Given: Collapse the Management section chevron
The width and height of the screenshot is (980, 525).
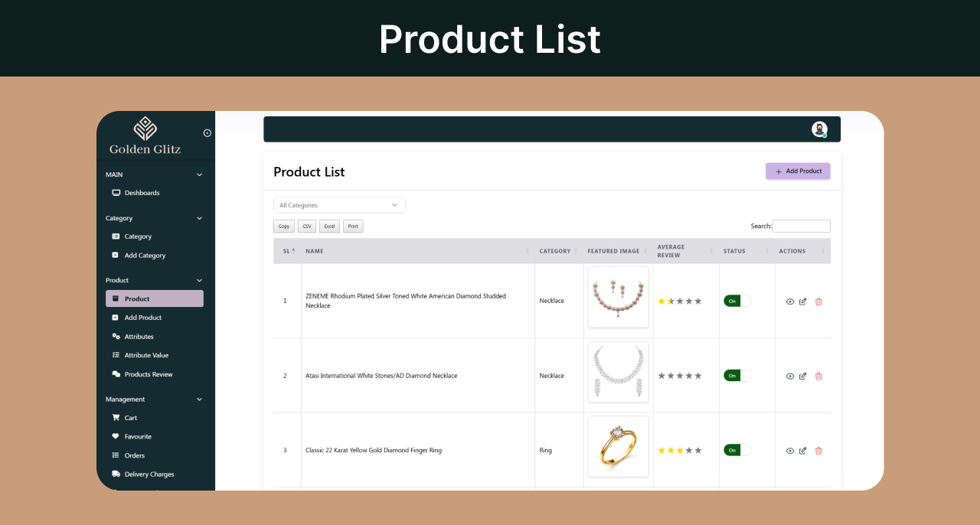Looking at the screenshot, I should coord(199,399).
